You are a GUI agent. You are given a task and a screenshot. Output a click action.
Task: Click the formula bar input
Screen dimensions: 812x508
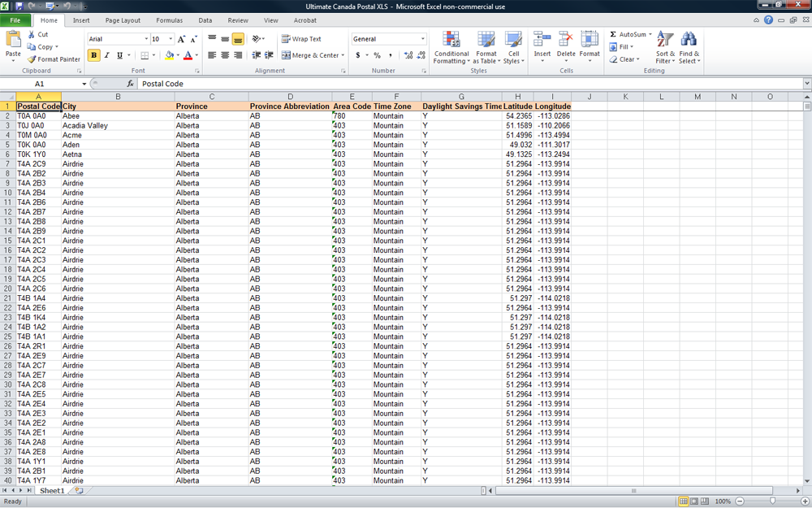pos(471,84)
